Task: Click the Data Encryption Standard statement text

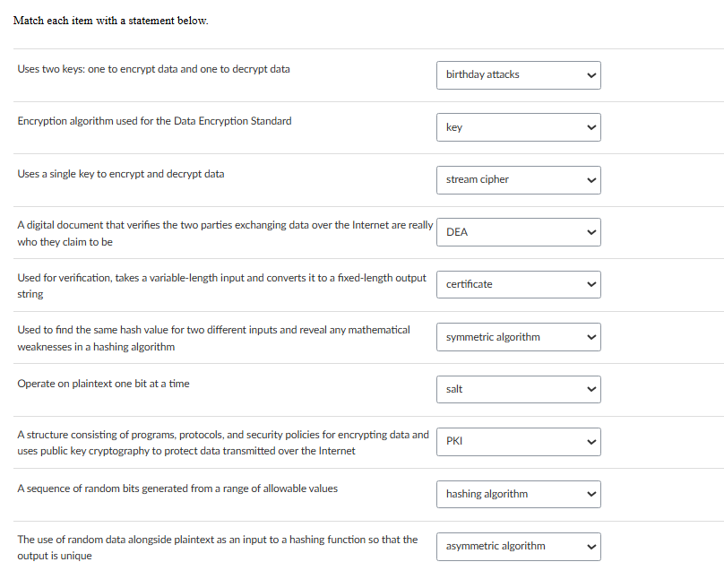Action: (x=154, y=121)
